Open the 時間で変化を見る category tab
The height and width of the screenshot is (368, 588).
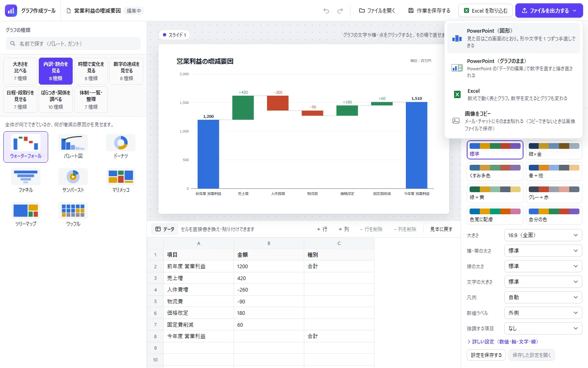(x=91, y=71)
